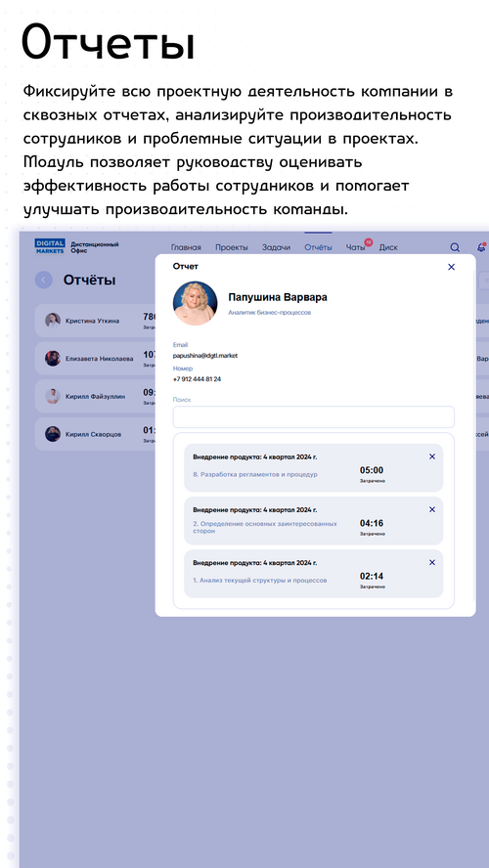This screenshot has width=489, height=868.
Task: Select the Елизавета Николаева row name
Action: [x=99, y=359]
